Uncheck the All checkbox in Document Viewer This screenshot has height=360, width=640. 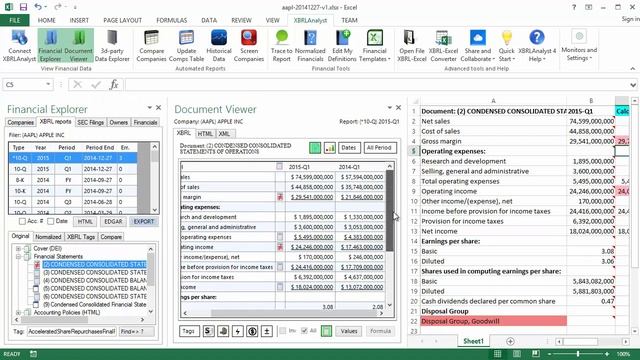(x=304, y=331)
